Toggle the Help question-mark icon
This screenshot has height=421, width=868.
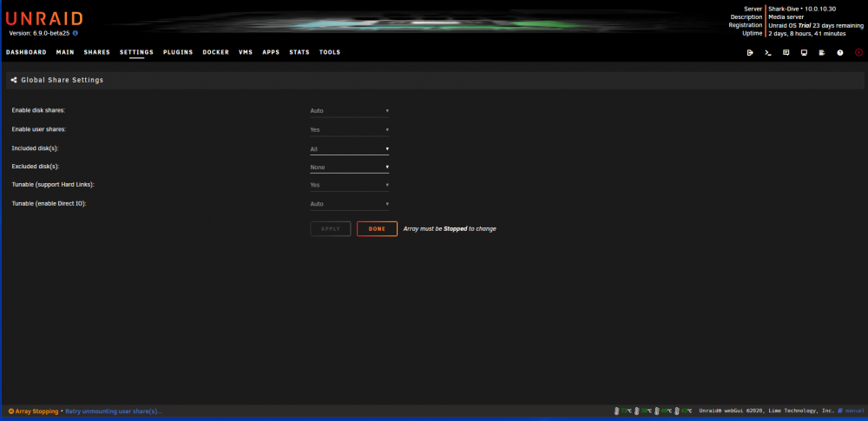click(839, 53)
